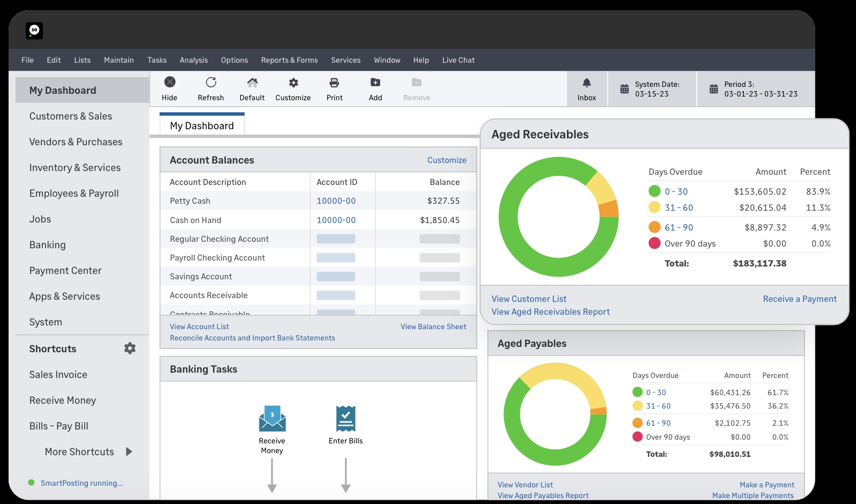The image size is (856, 504).
Task: Open Apps & Services
Action: (65, 296)
